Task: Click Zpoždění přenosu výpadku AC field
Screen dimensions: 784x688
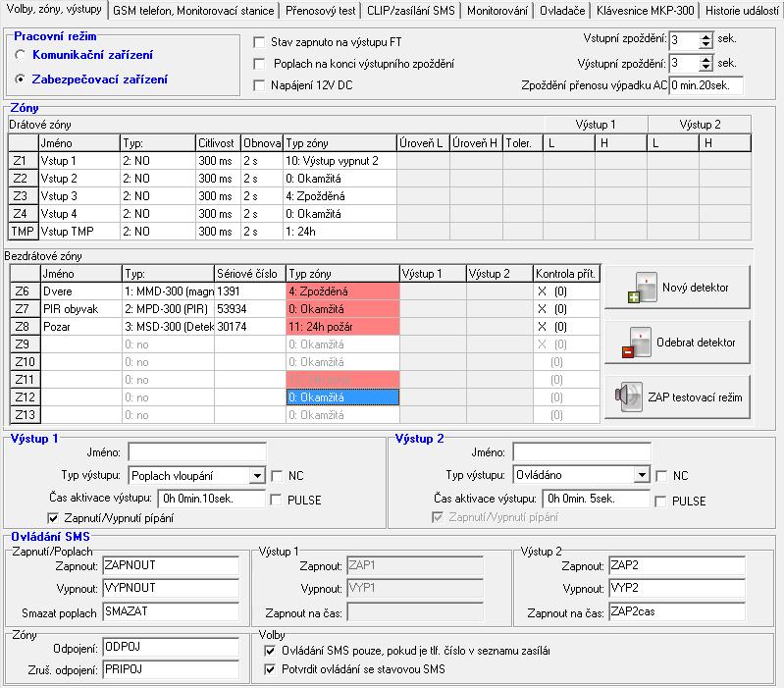Action: tap(706, 85)
